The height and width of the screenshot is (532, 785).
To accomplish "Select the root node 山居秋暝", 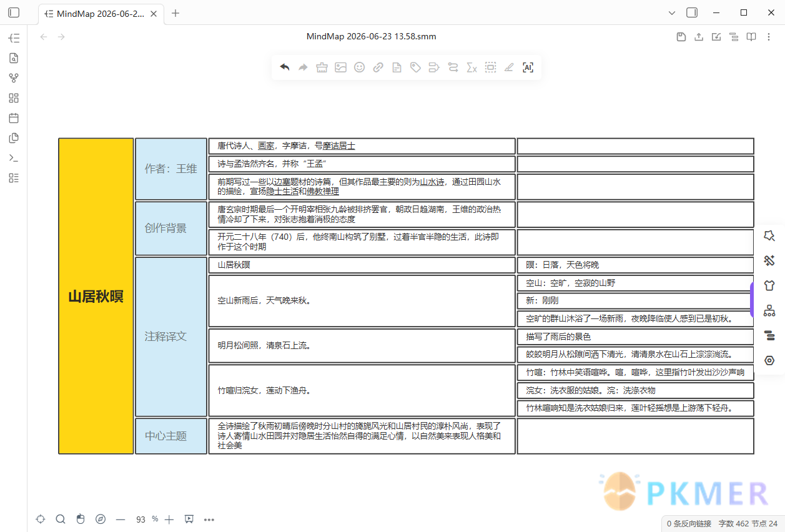I will click(96, 296).
